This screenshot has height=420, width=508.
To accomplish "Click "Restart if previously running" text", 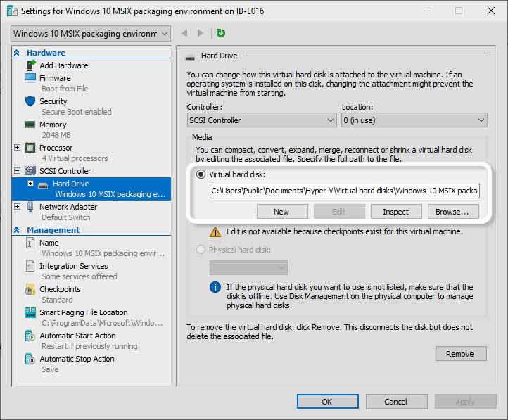I will [x=89, y=346].
